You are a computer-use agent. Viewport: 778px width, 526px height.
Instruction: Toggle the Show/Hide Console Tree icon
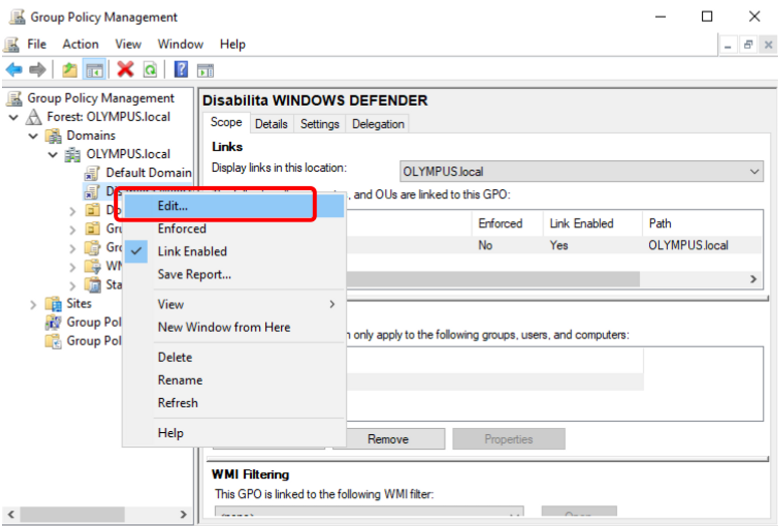(94, 70)
